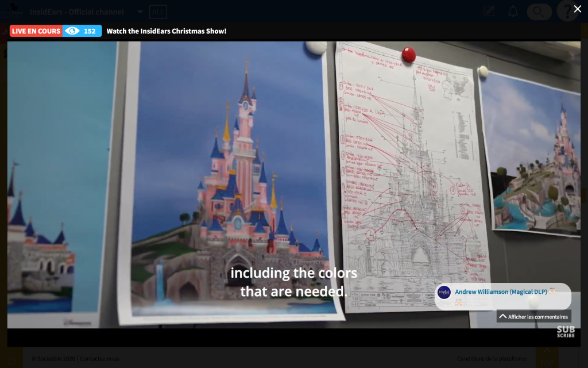Click the eye viewer count showing 152
Image resolution: width=588 pixels, height=368 pixels.
click(x=82, y=31)
